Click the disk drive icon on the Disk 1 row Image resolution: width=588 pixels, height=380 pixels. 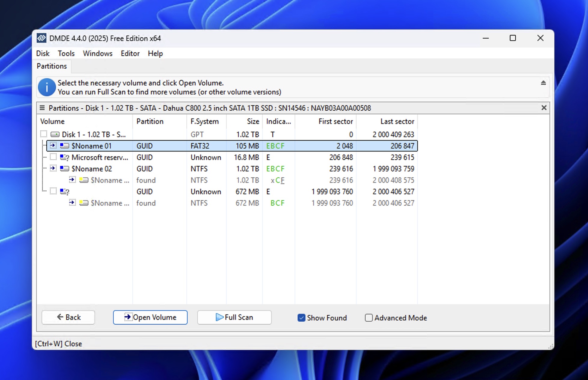(x=55, y=134)
